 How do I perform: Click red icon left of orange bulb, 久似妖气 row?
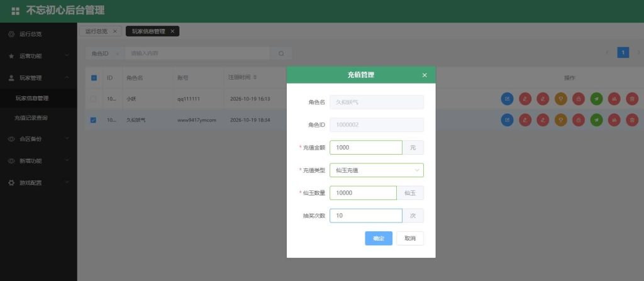click(543, 119)
